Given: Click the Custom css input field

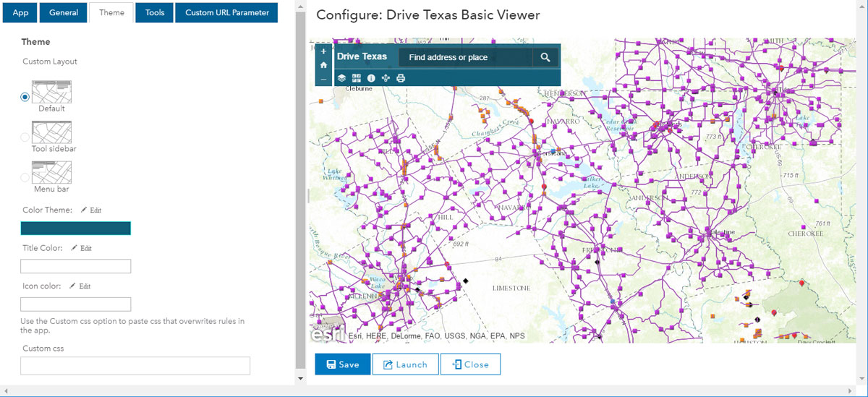Looking at the screenshot, I should click(135, 366).
